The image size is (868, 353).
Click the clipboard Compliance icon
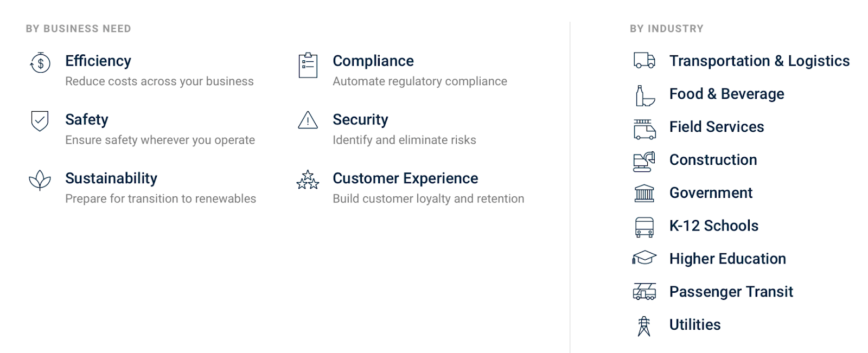click(308, 66)
